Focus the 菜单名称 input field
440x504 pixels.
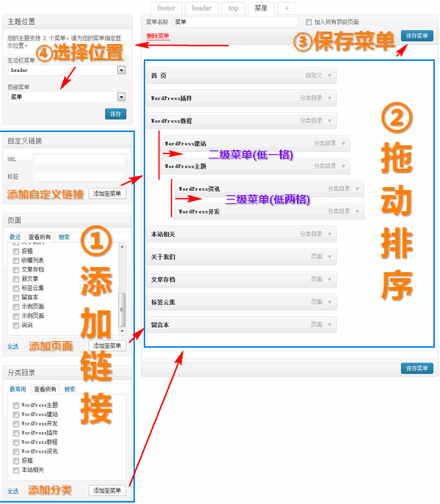coord(235,22)
